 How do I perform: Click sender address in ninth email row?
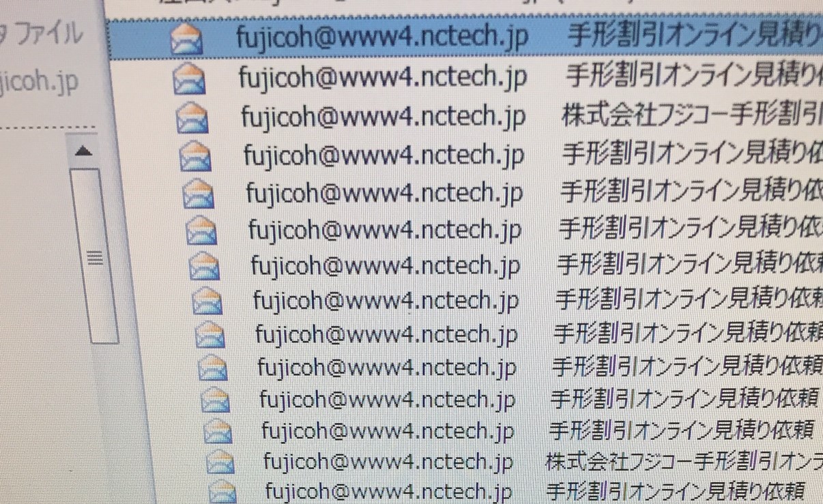(x=386, y=334)
